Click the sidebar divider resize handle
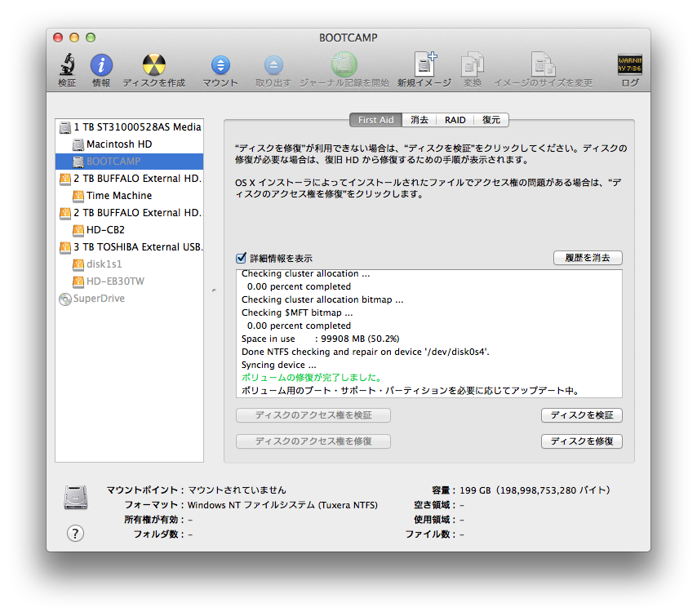Viewport: 697px width, 616px height. click(214, 290)
